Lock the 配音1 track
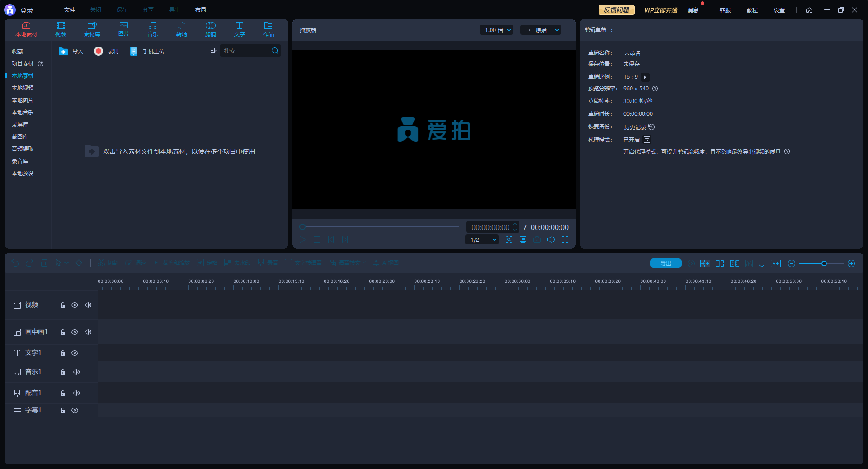The height and width of the screenshot is (469, 868). click(63, 394)
